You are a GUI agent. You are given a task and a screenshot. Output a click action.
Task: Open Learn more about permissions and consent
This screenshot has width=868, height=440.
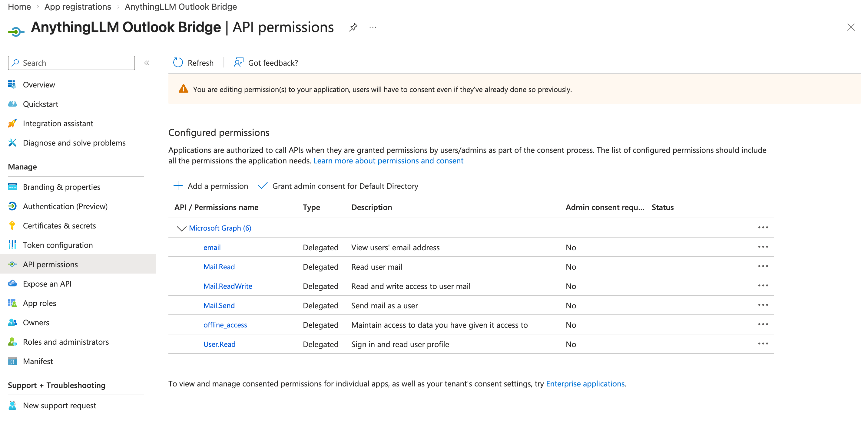[x=388, y=161]
